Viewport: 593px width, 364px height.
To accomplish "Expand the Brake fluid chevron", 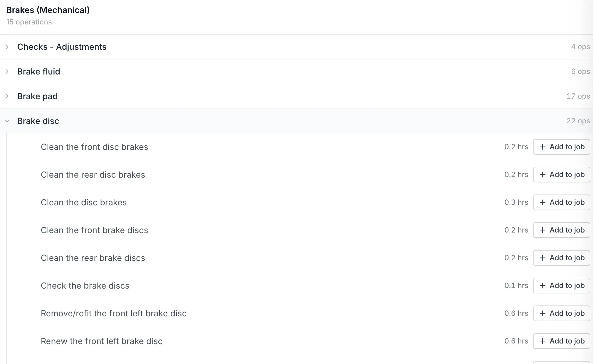I will [x=7, y=71].
